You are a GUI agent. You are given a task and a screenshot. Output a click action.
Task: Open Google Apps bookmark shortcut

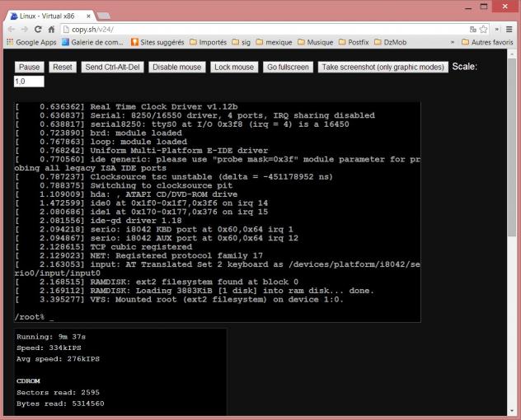[x=33, y=42]
